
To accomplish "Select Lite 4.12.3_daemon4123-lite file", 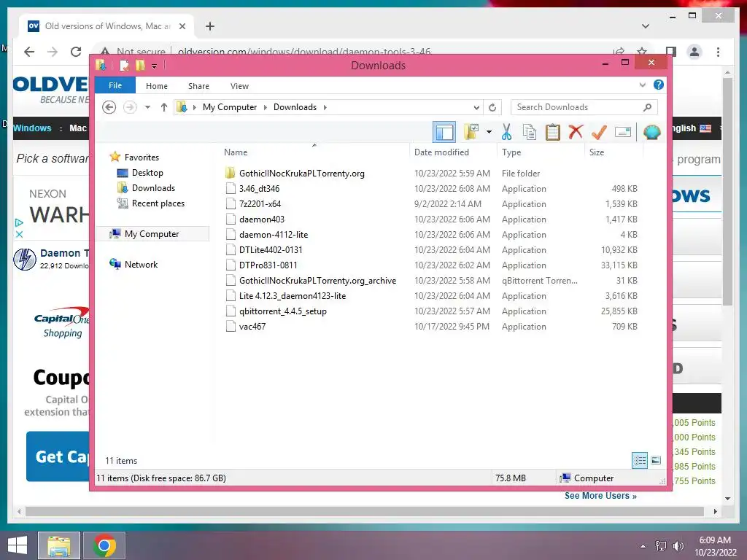I will tap(292, 296).
